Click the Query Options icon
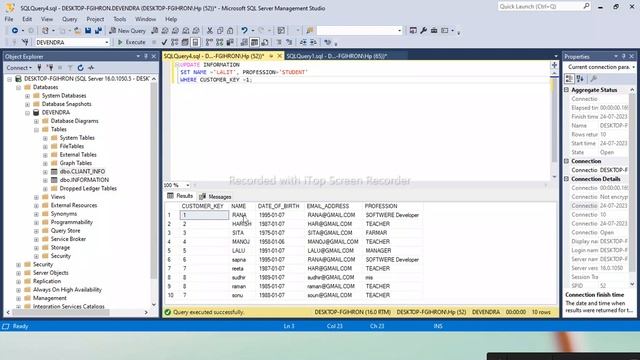This screenshot has width=640, height=360. click(x=185, y=42)
